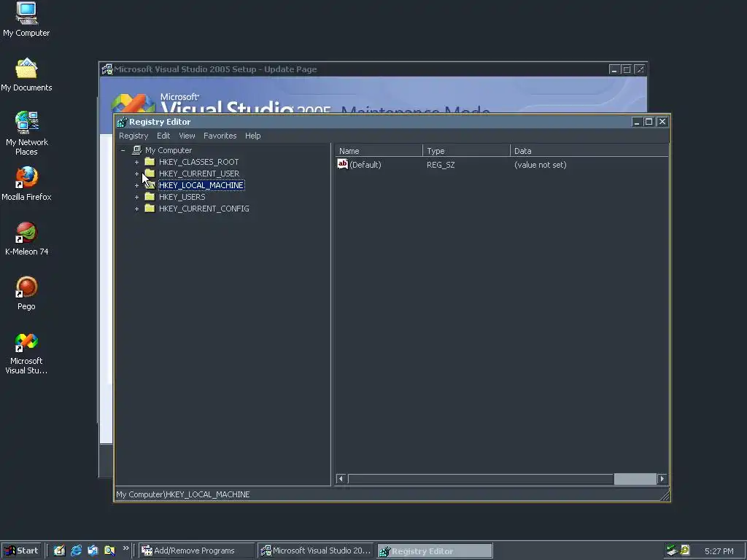
Task: Open the Favorites menu
Action: click(220, 136)
